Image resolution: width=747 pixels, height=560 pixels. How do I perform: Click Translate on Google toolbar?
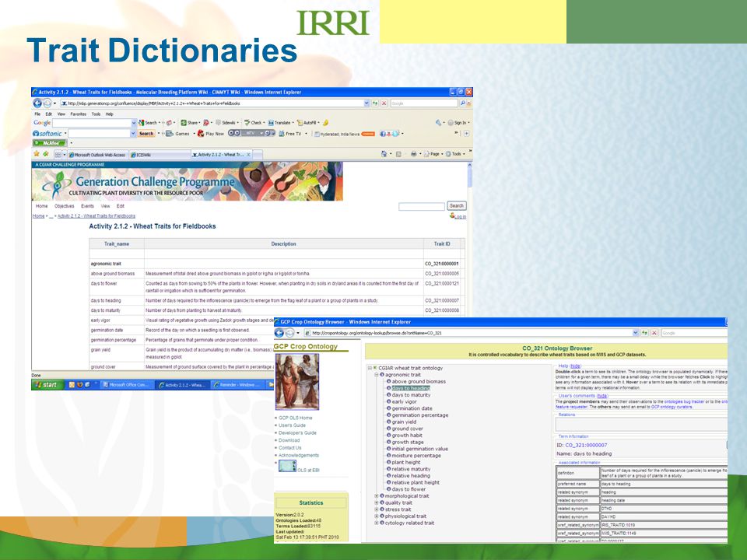(x=279, y=122)
